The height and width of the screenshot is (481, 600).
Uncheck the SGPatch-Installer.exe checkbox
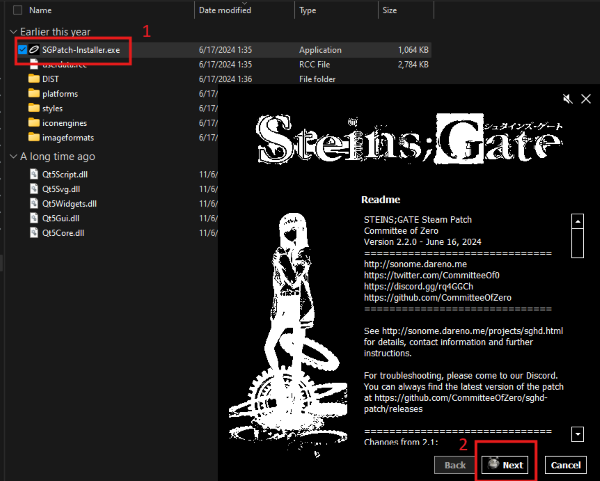pos(22,50)
